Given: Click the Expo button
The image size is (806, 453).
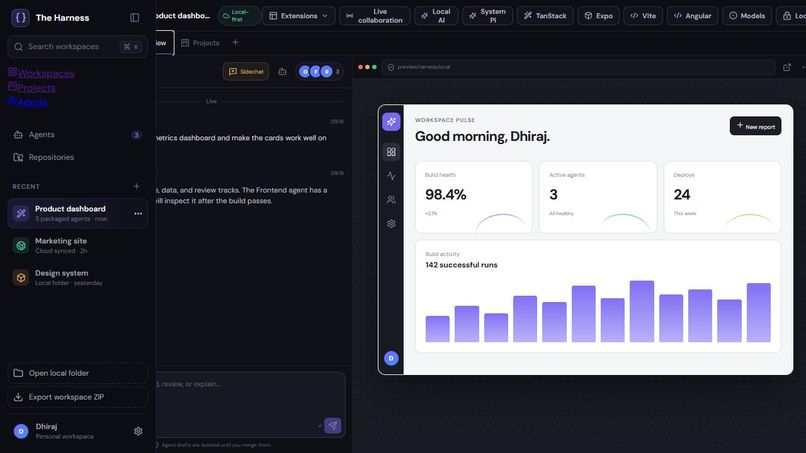Looking at the screenshot, I should [598, 16].
